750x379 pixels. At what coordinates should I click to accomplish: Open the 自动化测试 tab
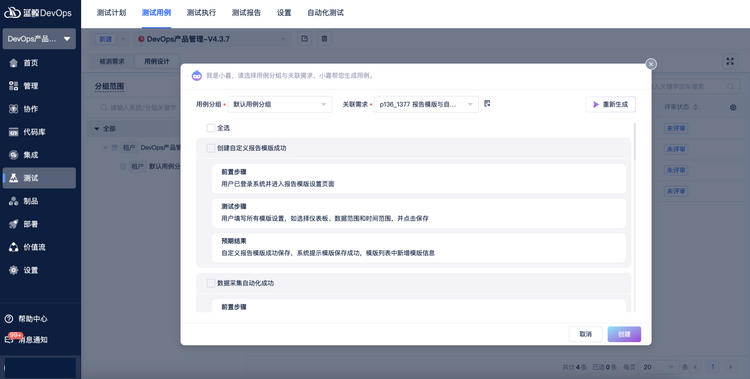[x=325, y=12]
